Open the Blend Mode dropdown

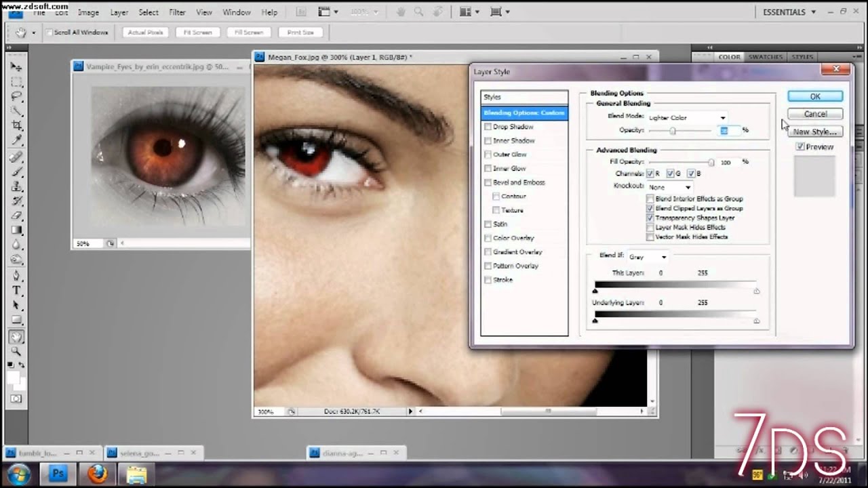point(687,118)
